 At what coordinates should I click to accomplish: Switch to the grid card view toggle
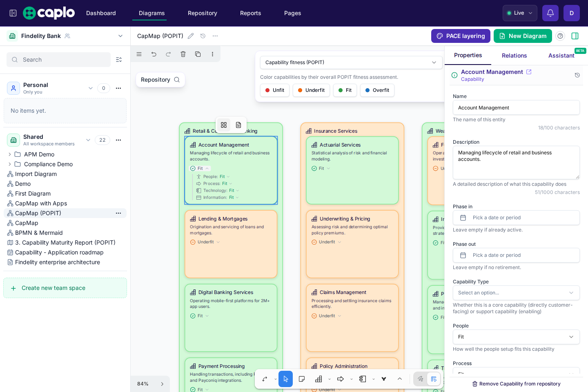pos(224,125)
